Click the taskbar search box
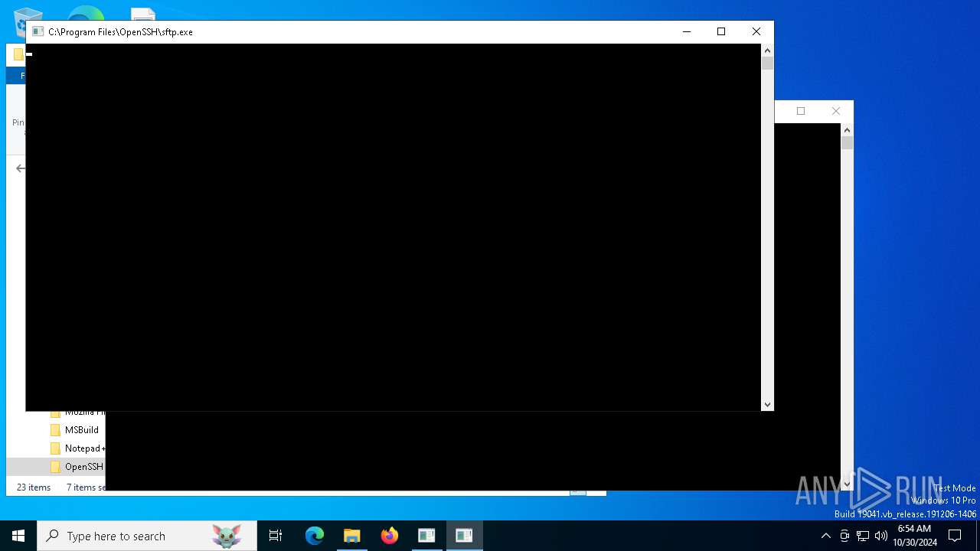This screenshot has height=551, width=980. [x=147, y=536]
